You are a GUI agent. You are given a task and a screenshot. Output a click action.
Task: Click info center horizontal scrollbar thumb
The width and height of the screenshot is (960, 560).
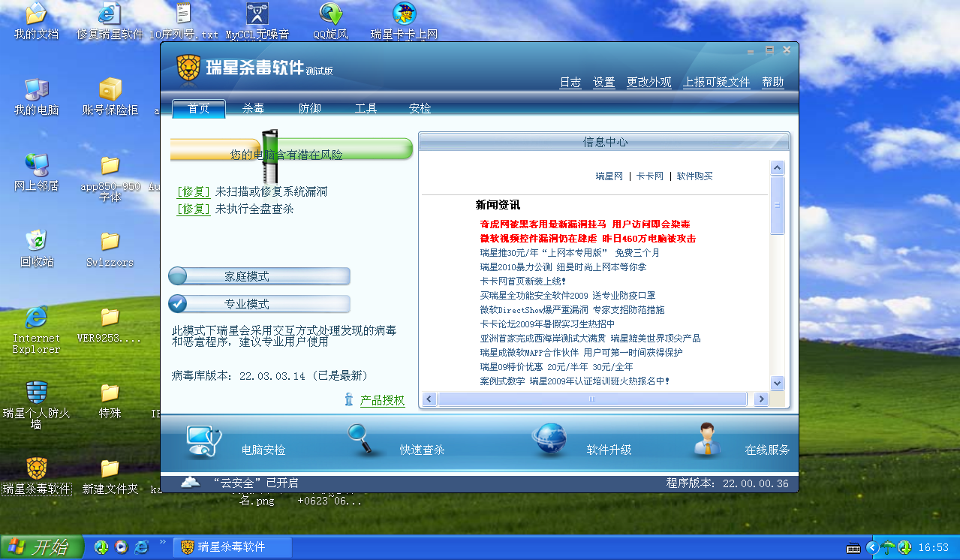pos(592,399)
